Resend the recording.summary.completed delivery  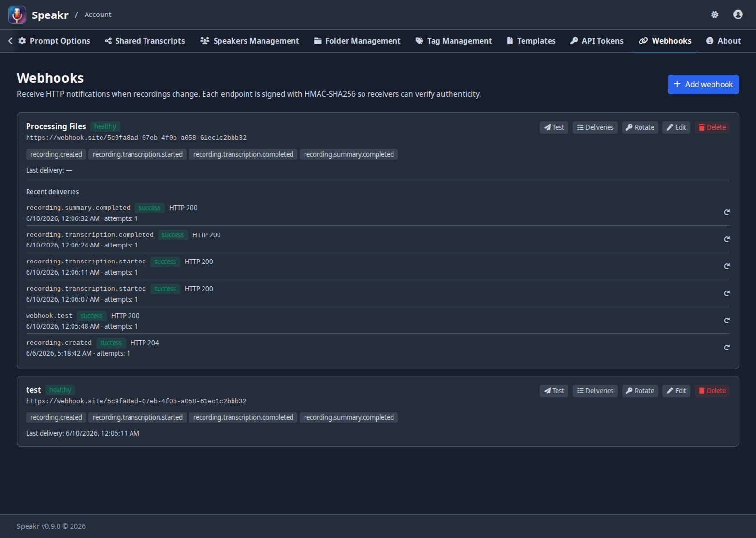[727, 212]
